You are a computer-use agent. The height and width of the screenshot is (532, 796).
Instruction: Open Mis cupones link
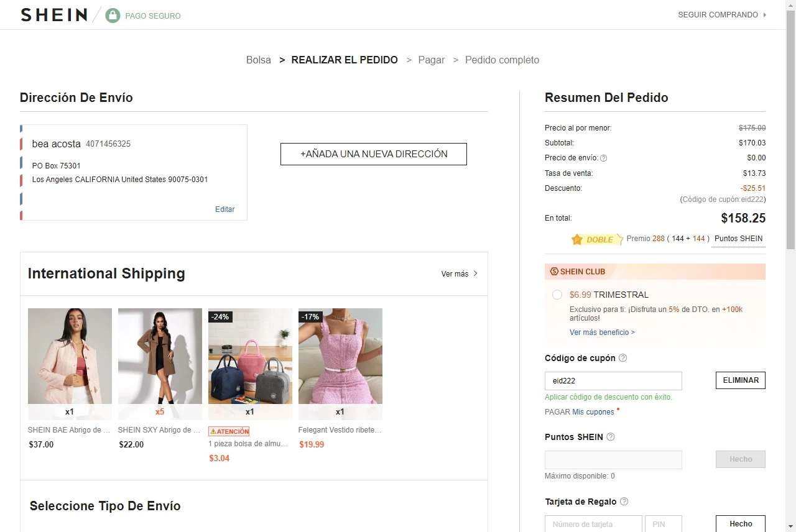click(593, 412)
